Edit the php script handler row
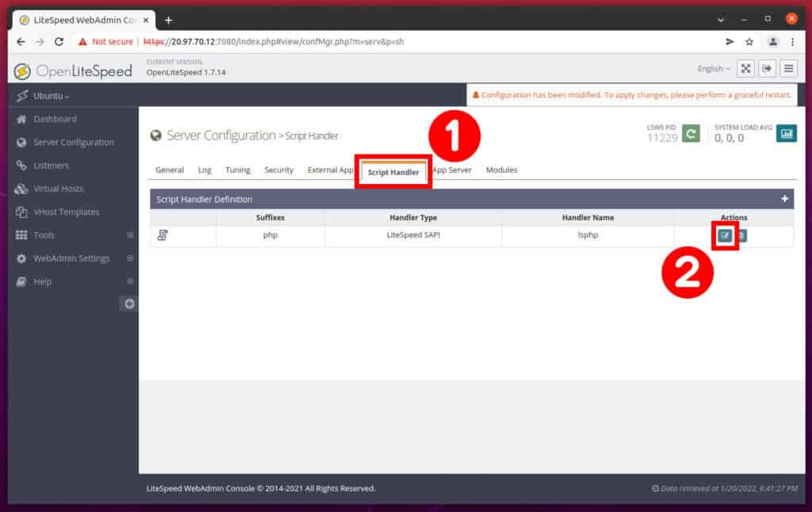 (725, 236)
